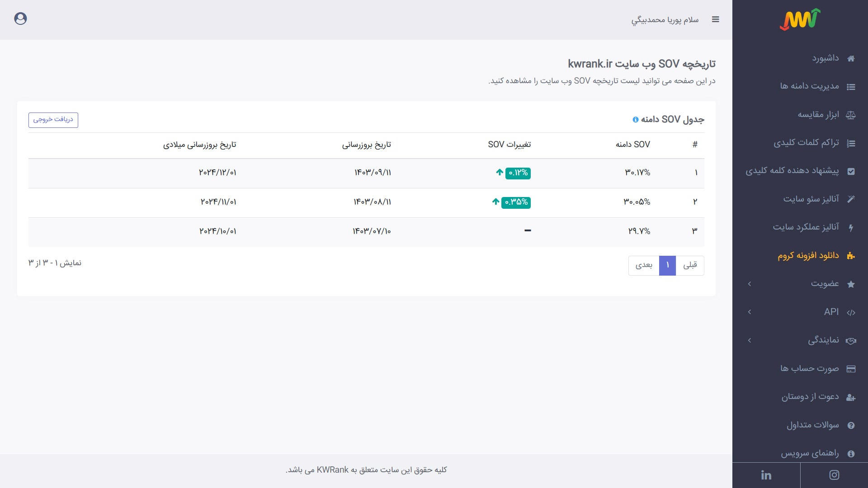Click the نمایش ۱ - ۳ از ۳ counter
This screenshot has height=488, width=868.
55,263
